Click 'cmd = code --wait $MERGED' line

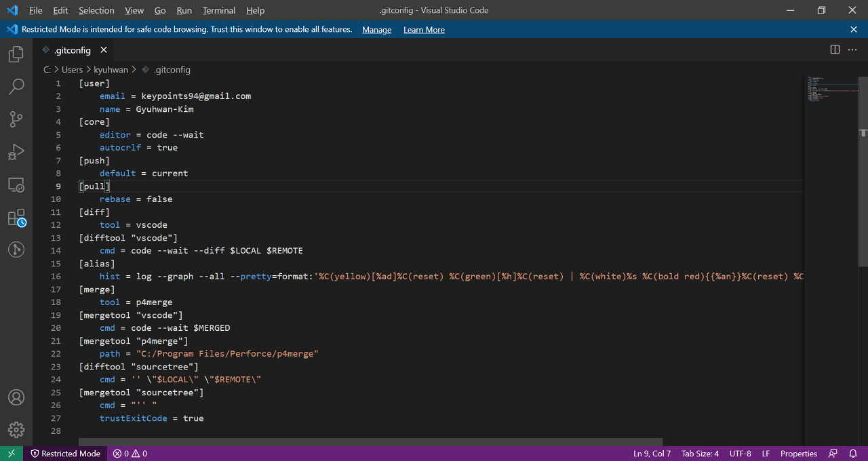[x=165, y=327]
